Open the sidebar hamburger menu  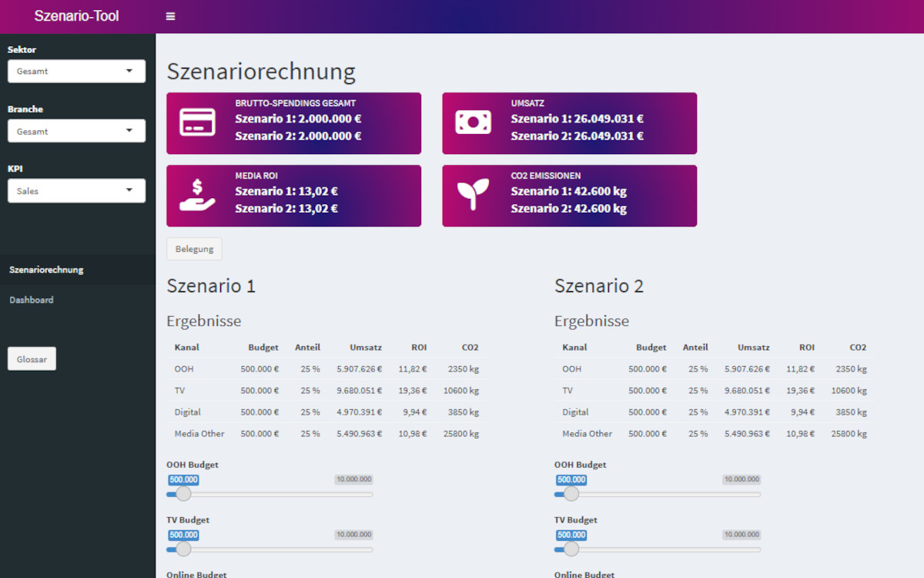tap(170, 15)
